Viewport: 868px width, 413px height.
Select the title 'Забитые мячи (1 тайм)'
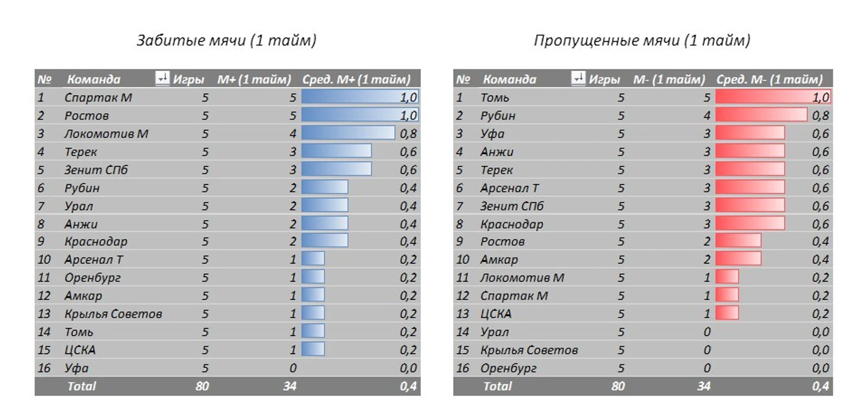[227, 40]
